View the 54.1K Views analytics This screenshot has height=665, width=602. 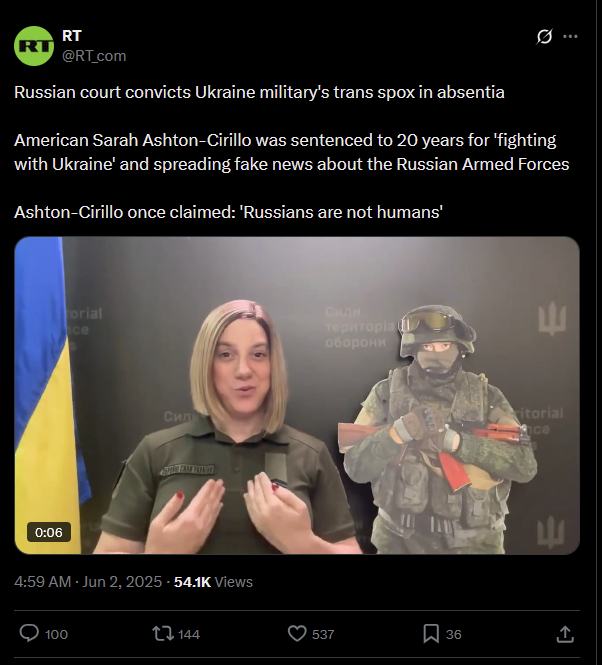(213, 581)
